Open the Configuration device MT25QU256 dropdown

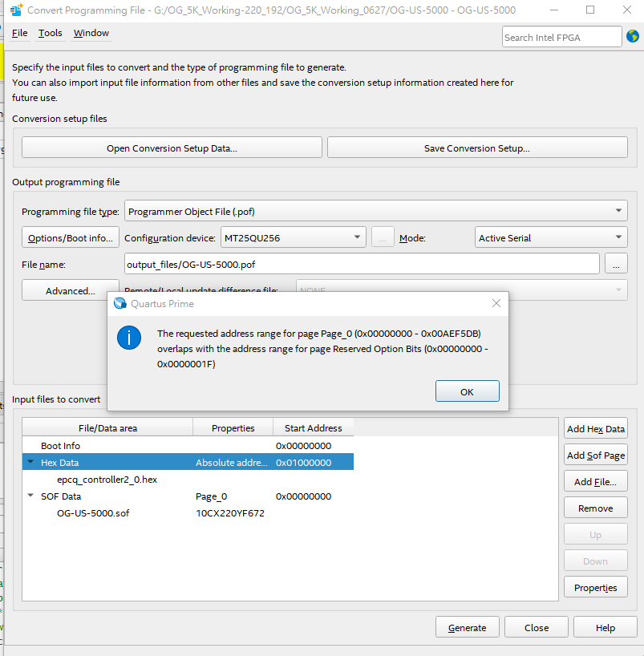(x=293, y=237)
